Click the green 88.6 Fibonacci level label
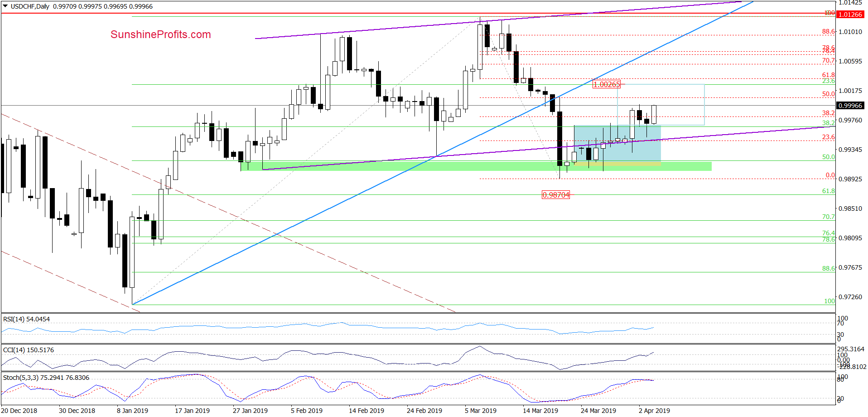The width and height of the screenshot is (868, 417). (x=829, y=269)
